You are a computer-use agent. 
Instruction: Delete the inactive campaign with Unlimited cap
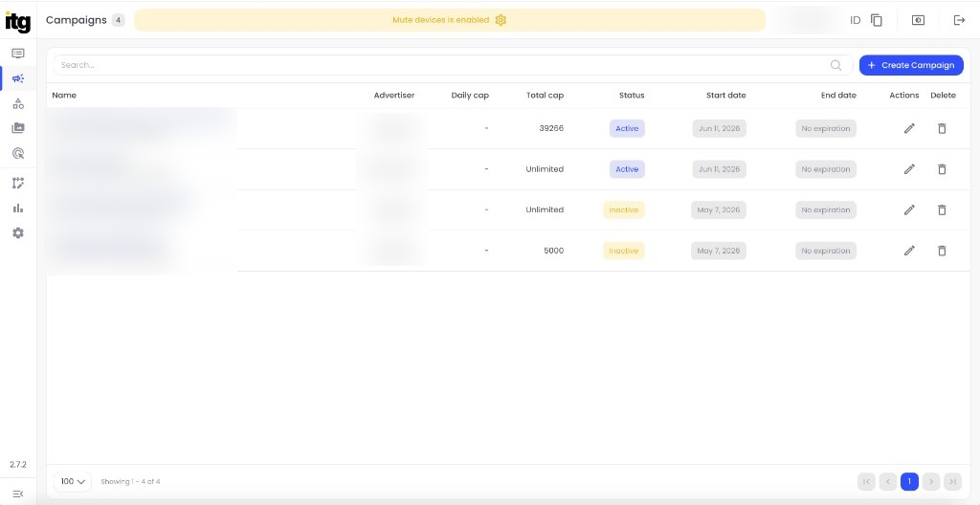pyautogui.click(x=942, y=210)
